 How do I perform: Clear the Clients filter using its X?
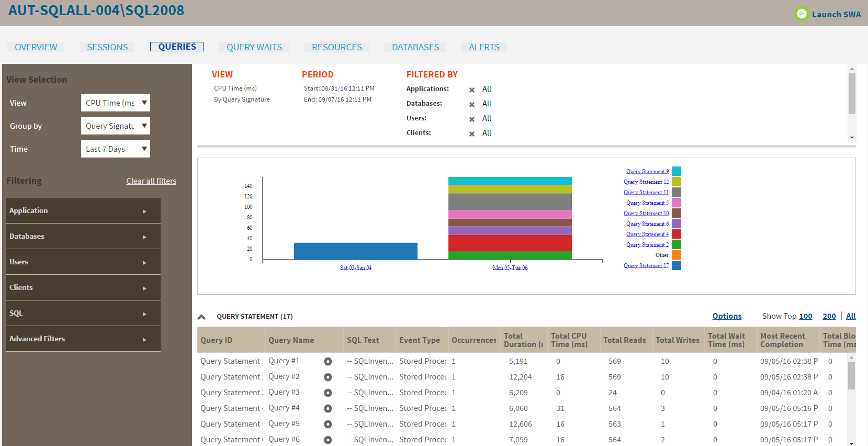pyautogui.click(x=472, y=134)
